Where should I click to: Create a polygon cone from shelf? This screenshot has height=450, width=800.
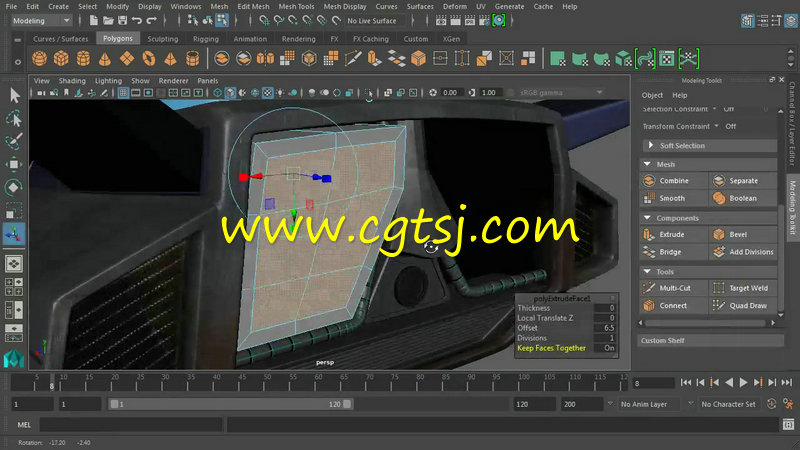(x=105, y=59)
